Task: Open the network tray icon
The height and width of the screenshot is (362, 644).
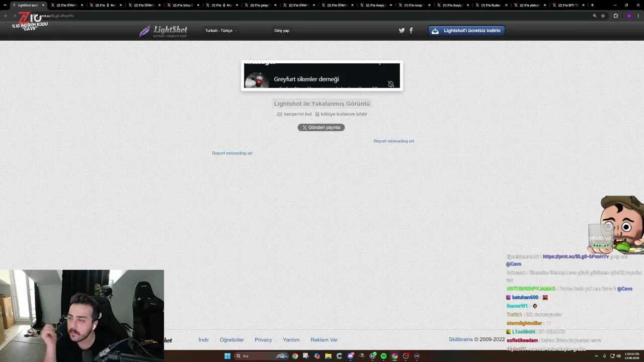Action: pyautogui.click(x=612, y=356)
